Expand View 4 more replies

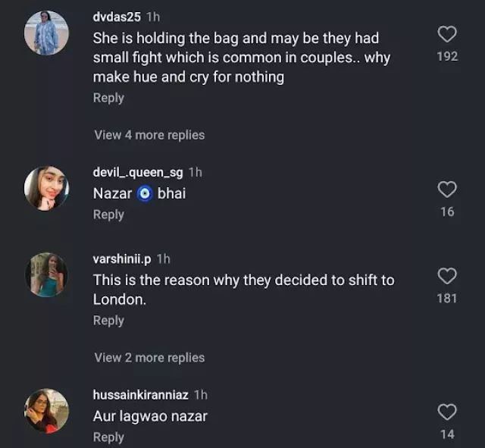(149, 135)
